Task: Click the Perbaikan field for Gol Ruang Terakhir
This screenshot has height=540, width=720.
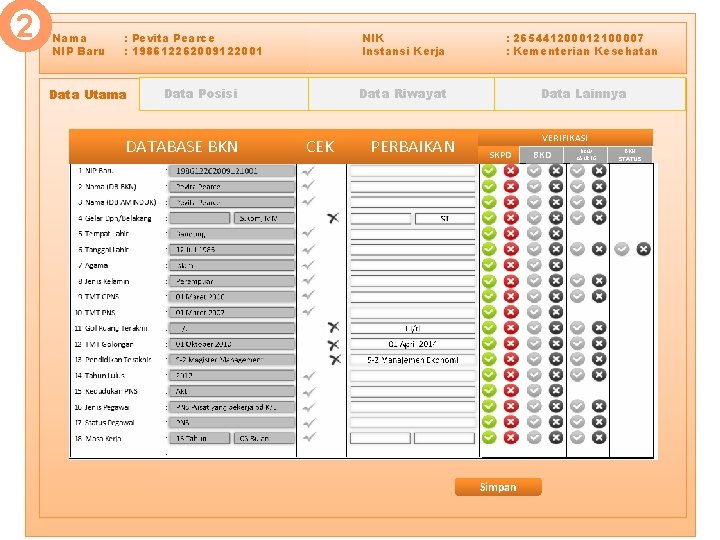Action: coord(412,328)
